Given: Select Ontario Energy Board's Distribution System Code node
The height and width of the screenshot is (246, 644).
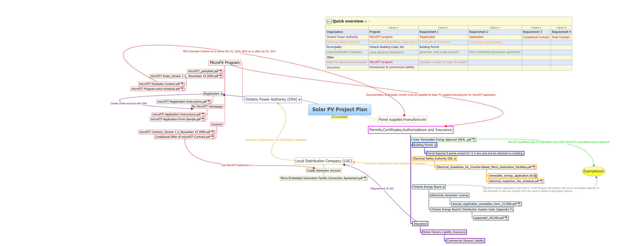Looking at the screenshot, I should [472, 210].
